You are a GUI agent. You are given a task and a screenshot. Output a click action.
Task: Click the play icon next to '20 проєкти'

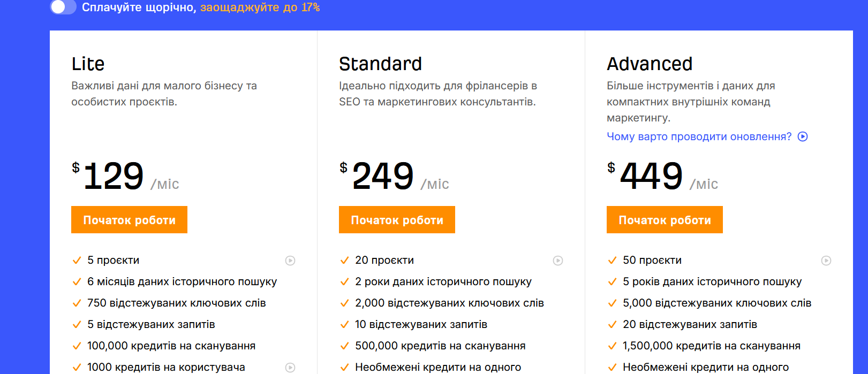click(x=558, y=261)
